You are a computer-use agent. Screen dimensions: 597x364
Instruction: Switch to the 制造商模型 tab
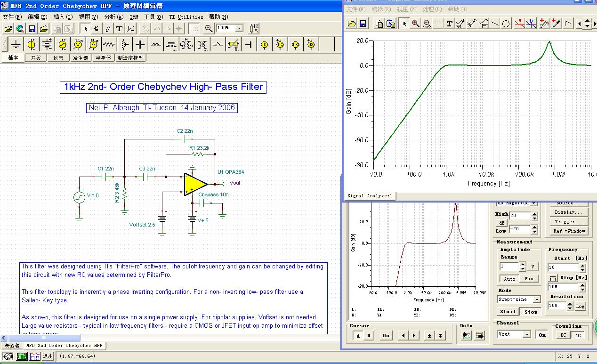tap(131, 58)
